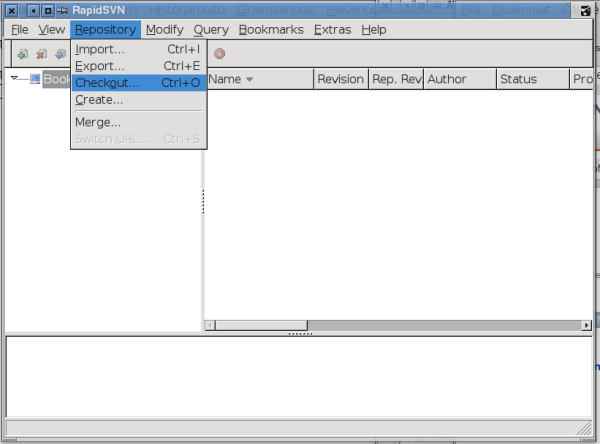Screen dimensions: 600x444
Task: Click the add bookmark toolbar icon
Action: coord(23,54)
